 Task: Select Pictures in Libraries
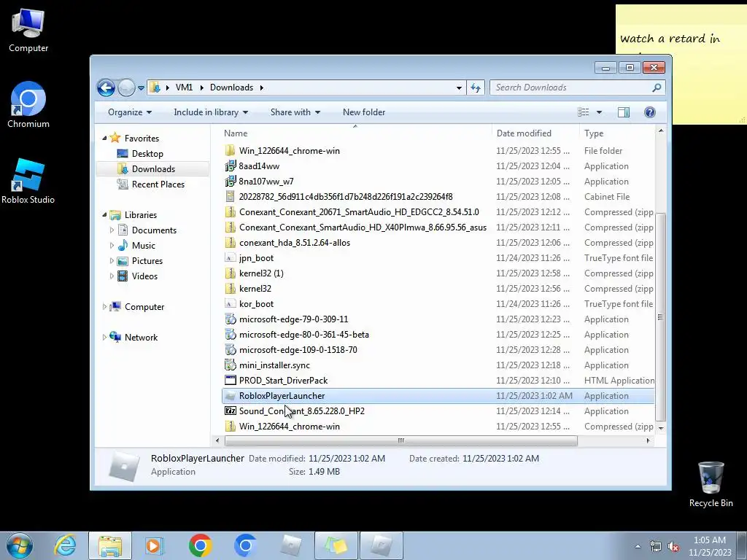pos(147,261)
